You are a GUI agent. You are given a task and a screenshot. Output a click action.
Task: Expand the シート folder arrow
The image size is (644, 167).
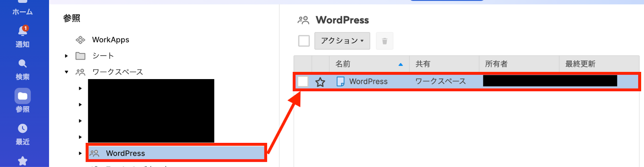pos(66,56)
